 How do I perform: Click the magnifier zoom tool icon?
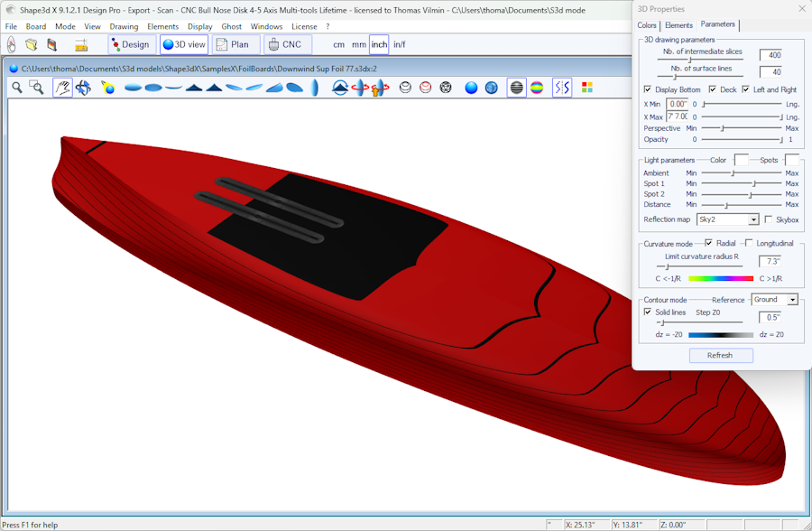tap(16, 88)
